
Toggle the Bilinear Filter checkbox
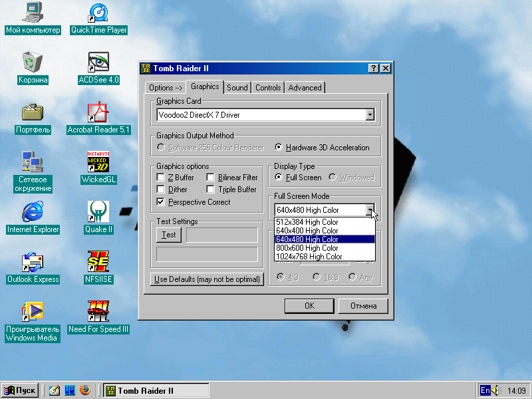(x=211, y=178)
